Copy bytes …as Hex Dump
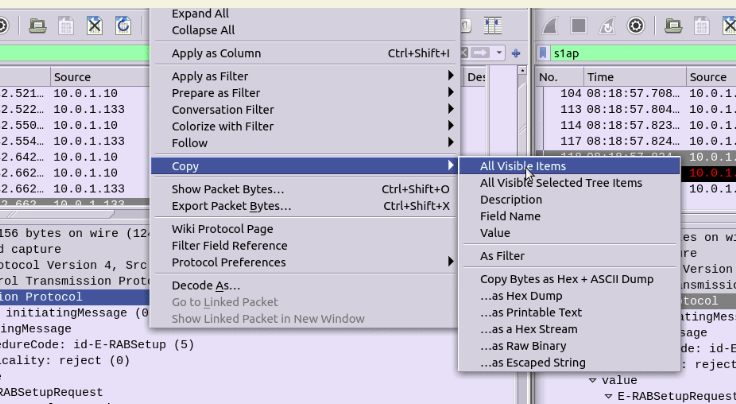Viewport: 736px width, 404px height. coord(569,296)
